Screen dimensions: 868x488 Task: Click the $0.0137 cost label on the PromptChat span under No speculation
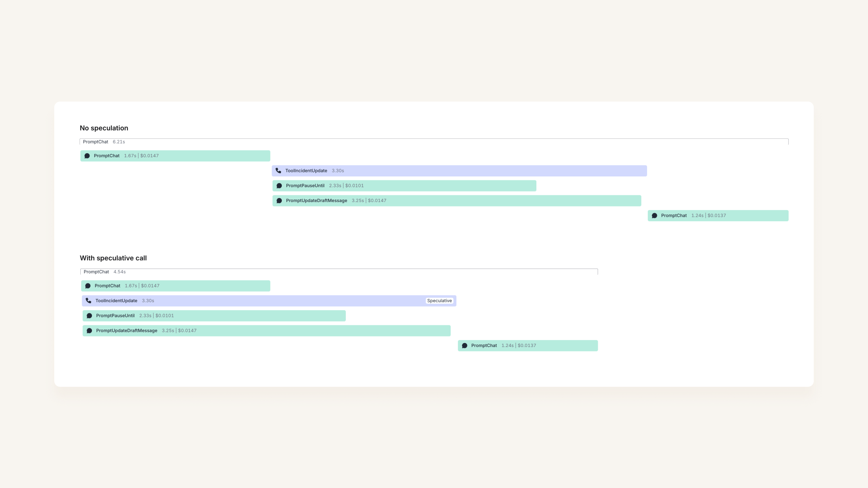pyautogui.click(x=717, y=215)
